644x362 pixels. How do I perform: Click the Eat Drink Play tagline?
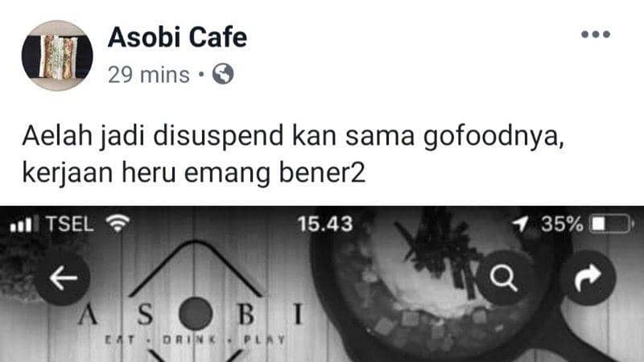pyautogui.click(x=195, y=339)
